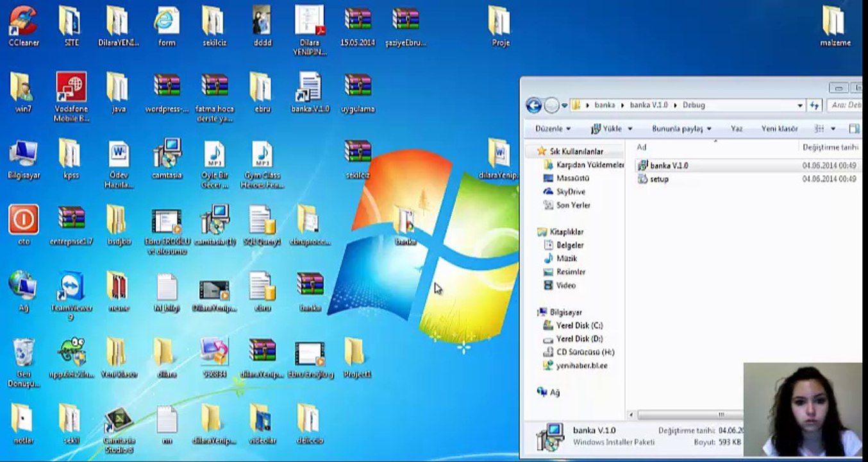Open Sık Kullanılanlar in navigation pane
This screenshot has width=868, height=462.
coord(576,152)
